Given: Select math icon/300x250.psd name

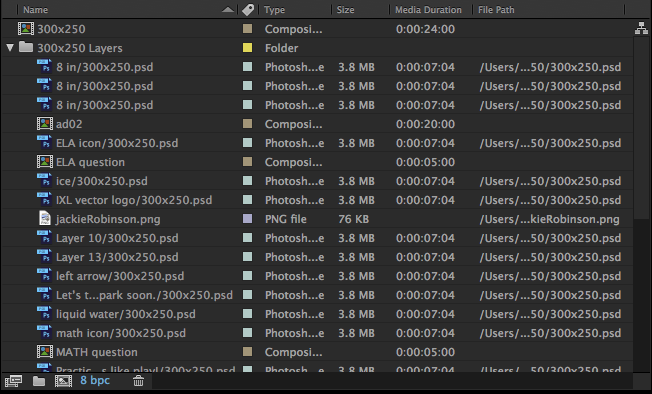Looking at the screenshot, I should [x=121, y=333].
